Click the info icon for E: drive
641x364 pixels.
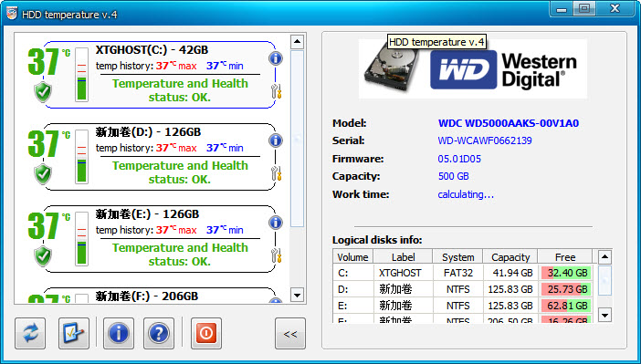point(276,223)
